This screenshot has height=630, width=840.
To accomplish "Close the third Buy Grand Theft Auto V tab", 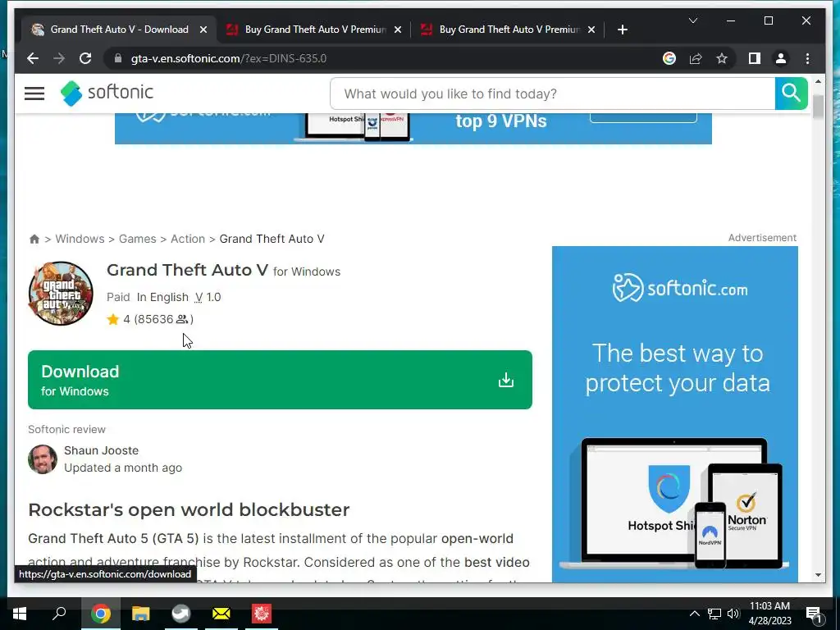I will click(x=591, y=30).
